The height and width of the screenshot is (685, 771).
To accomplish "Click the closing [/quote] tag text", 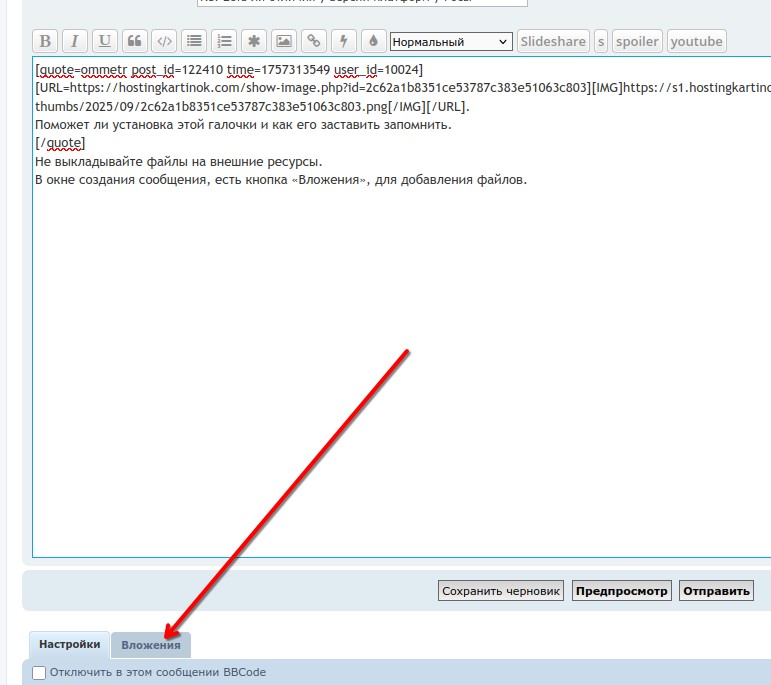I will pos(60,143).
